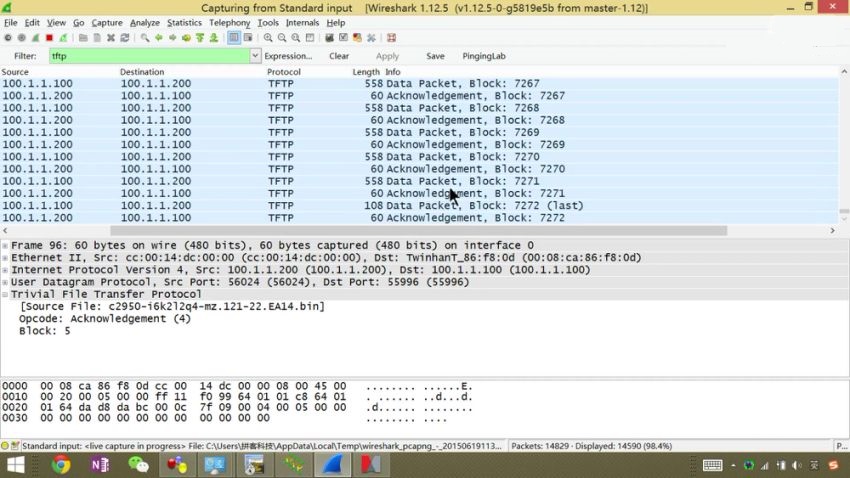850x478 pixels.
Task: Collapse Trivial File Transfer Protocol section
Action: click(x=5, y=294)
